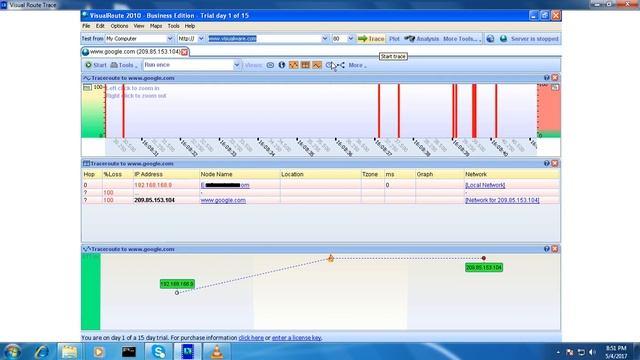Image resolution: width=640 pixels, height=360 pixels.
Task: Click the globe icon left of the server status
Action: (x=490, y=39)
